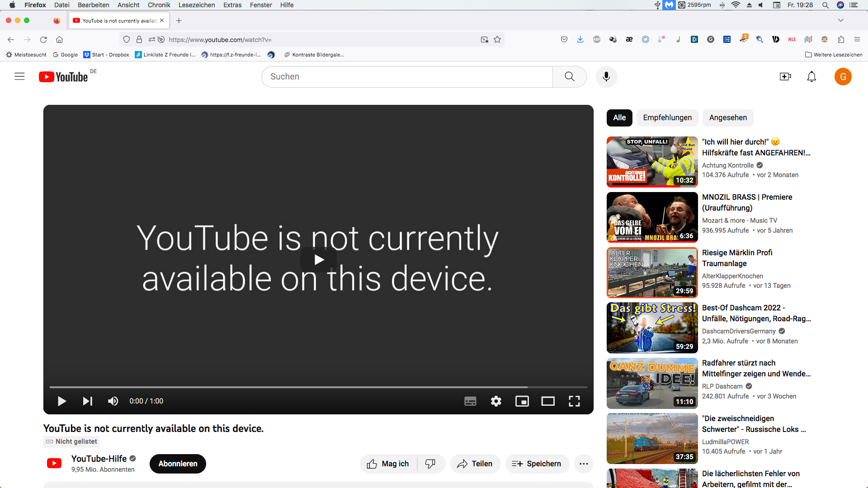Screen dimensions: 868x488
Task: Mute the video volume speaker
Action: click(113, 401)
